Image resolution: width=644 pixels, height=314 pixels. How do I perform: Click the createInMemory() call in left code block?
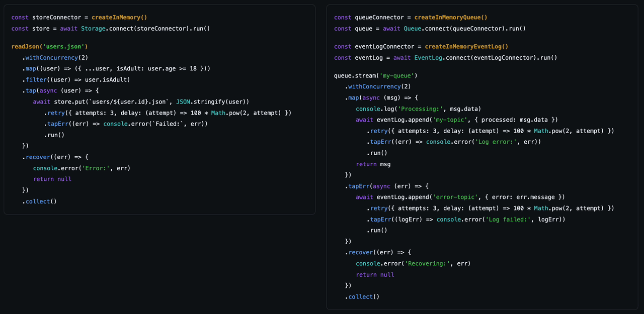tap(119, 18)
